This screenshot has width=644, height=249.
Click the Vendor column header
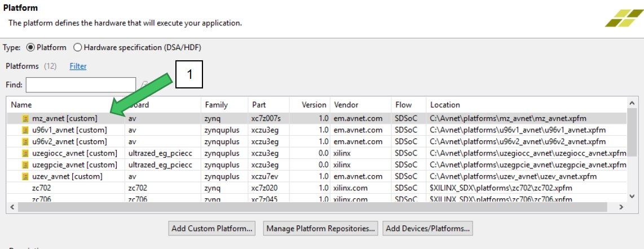[346, 105]
